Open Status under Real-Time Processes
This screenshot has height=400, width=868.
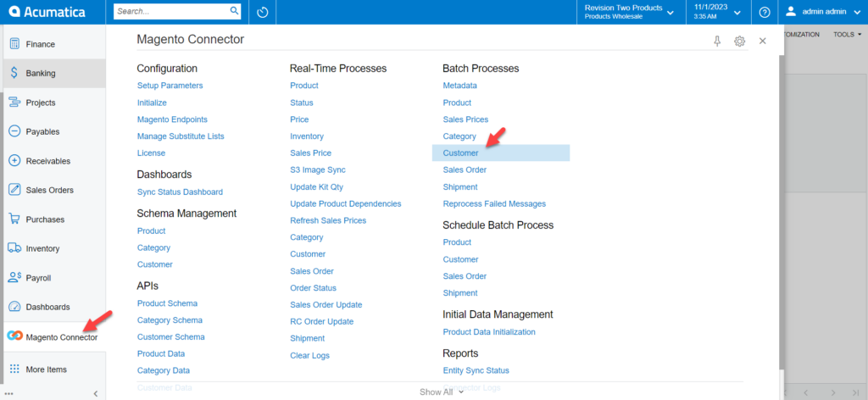301,103
